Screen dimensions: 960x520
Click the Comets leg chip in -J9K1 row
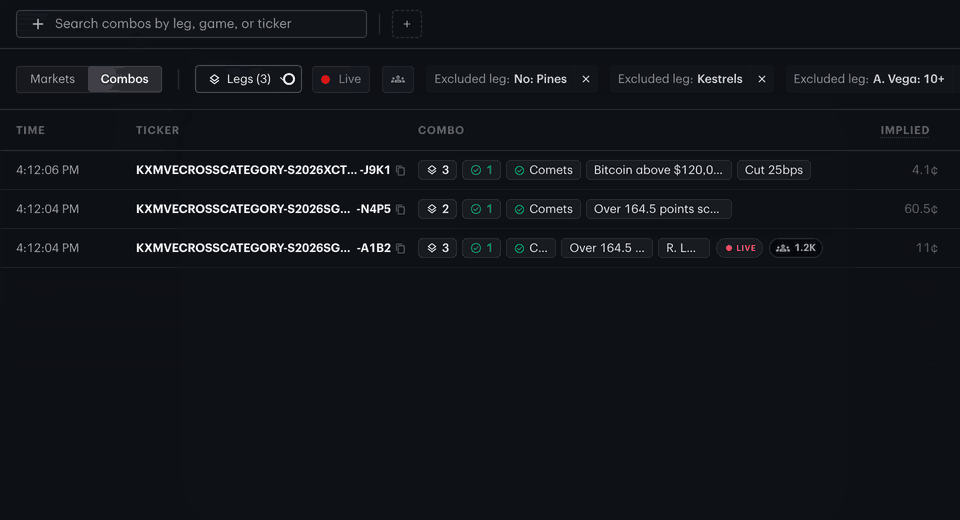pos(543,170)
